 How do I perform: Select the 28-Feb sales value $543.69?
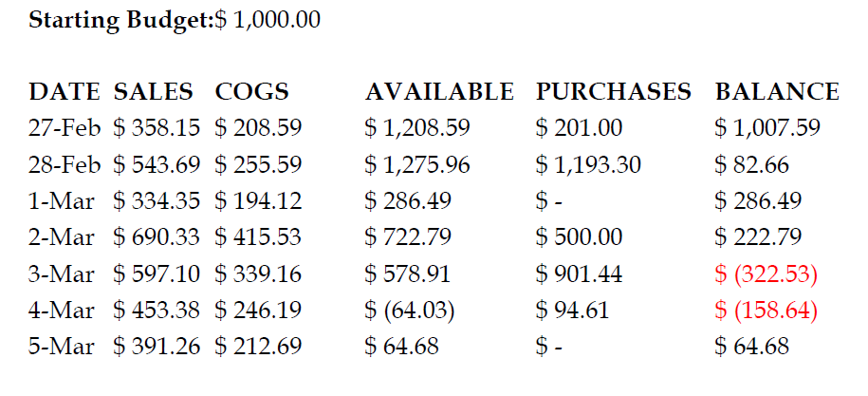pos(157,165)
